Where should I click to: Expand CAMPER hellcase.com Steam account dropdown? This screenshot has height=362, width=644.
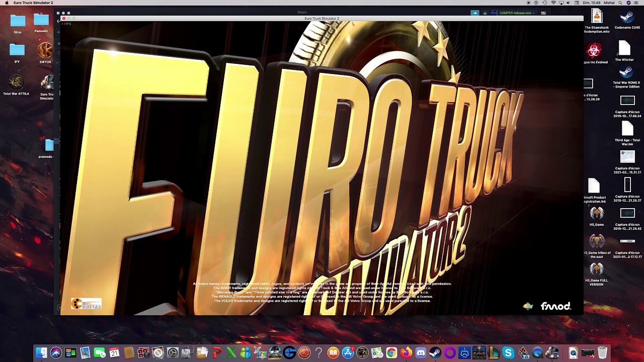coord(517,13)
